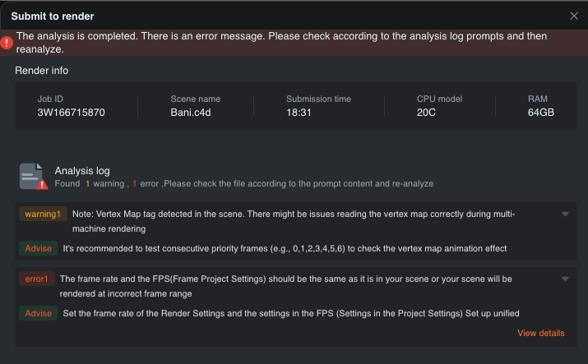Viewport: 588px width, 364px height.
Task: Click the CPU model value 20C
Action: pyautogui.click(x=428, y=113)
